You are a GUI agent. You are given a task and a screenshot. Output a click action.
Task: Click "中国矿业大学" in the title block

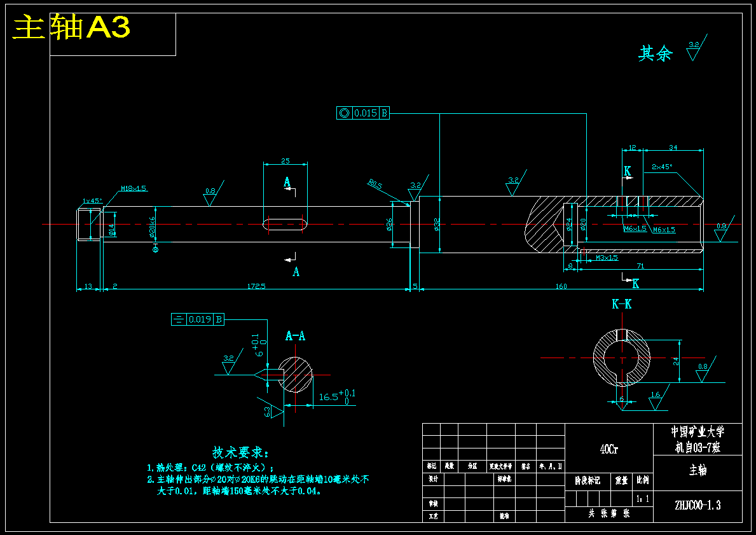click(x=698, y=431)
